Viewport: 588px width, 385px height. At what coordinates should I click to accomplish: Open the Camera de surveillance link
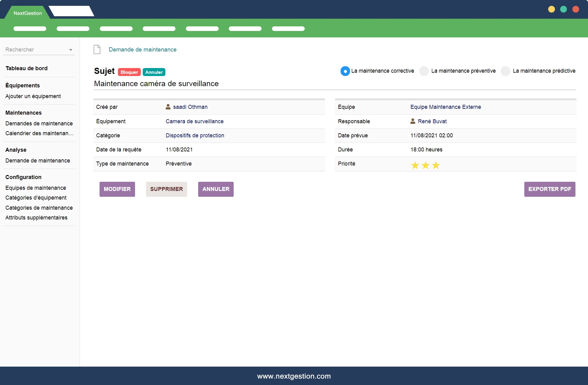(194, 121)
